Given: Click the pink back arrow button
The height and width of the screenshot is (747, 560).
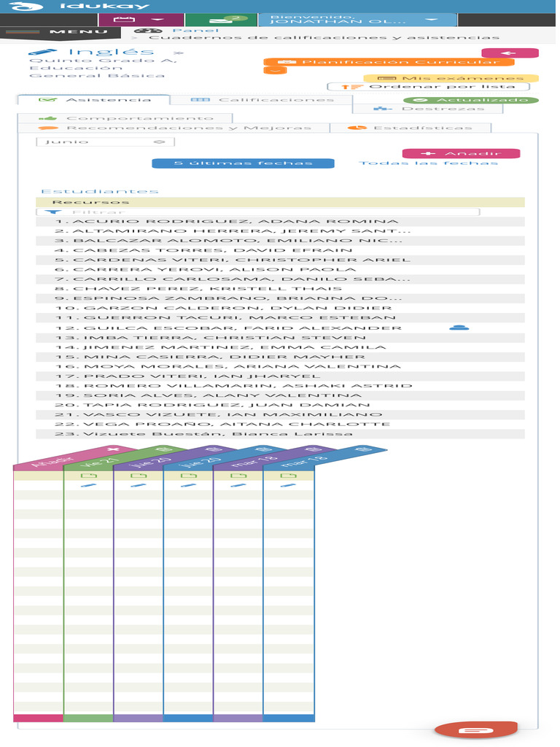Looking at the screenshot, I should pyautogui.click(x=510, y=53).
